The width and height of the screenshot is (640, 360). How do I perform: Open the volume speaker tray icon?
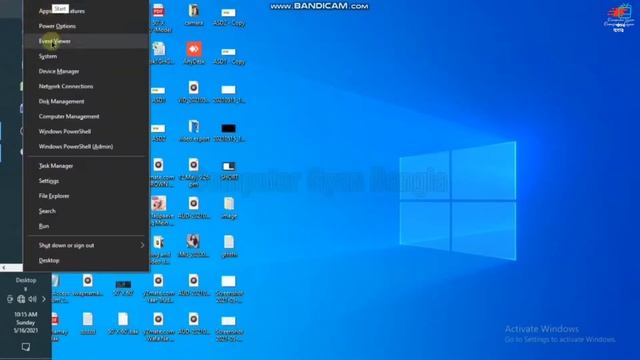click(x=33, y=299)
